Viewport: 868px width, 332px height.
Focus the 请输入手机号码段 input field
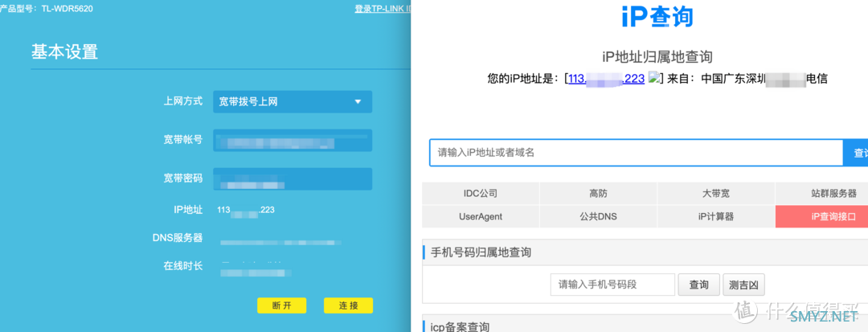[x=612, y=285]
